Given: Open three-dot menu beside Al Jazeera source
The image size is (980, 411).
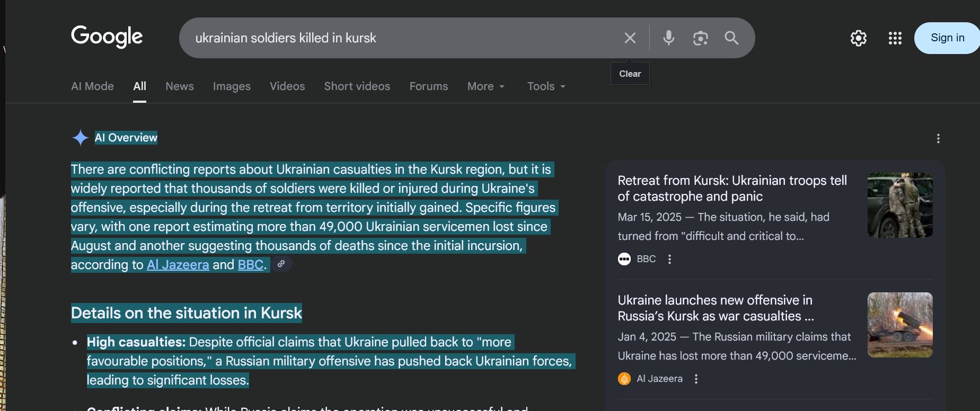Looking at the screenshot, I should point(696,379).
